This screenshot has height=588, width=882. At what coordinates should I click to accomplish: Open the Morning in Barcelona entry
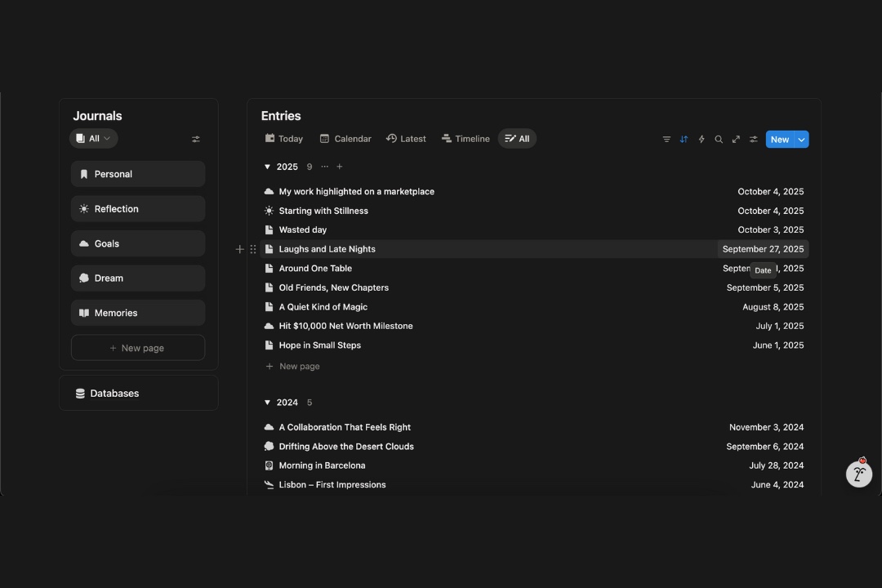[322, 465]
